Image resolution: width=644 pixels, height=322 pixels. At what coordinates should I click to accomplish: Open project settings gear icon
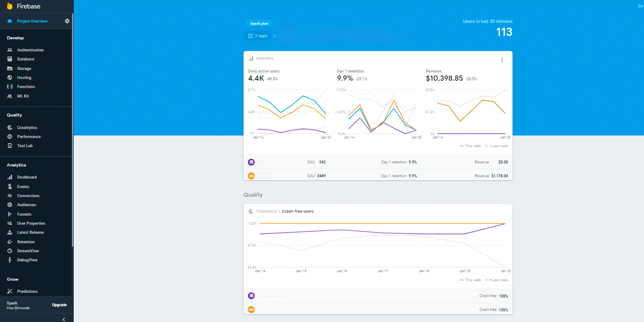pyautogui.click(x=67, y=21)
